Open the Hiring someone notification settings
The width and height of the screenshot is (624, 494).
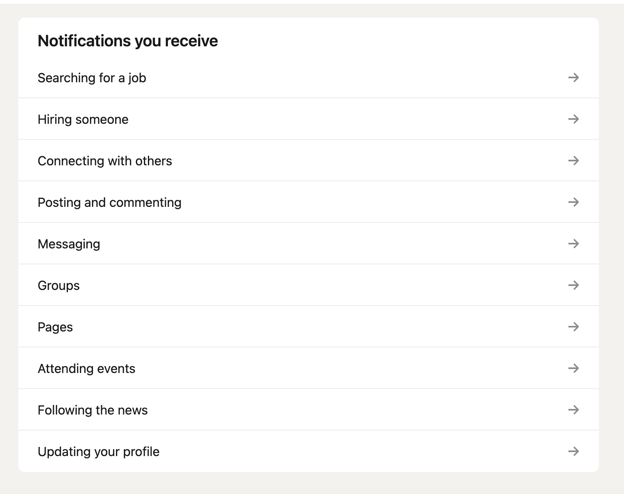[83, 119]
